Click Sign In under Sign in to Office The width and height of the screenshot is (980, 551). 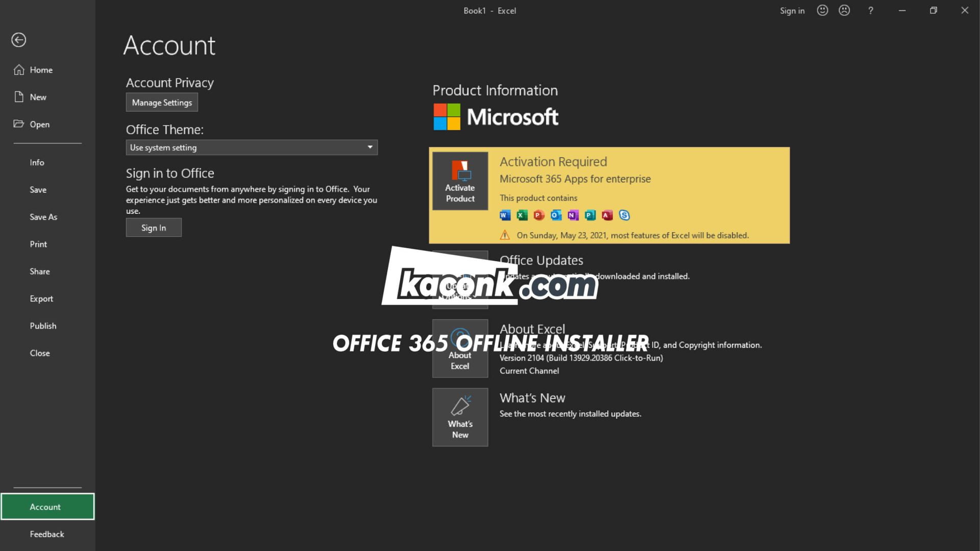[x=154, y=228]
